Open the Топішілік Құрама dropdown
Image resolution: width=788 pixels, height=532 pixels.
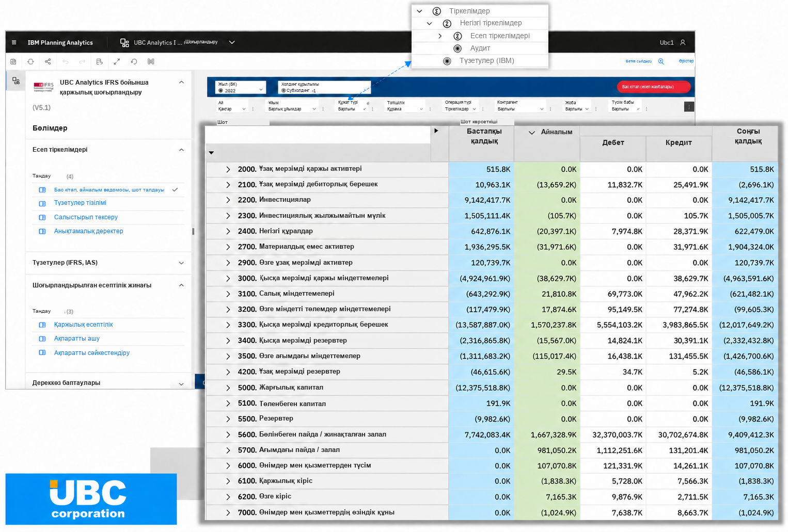405,106
